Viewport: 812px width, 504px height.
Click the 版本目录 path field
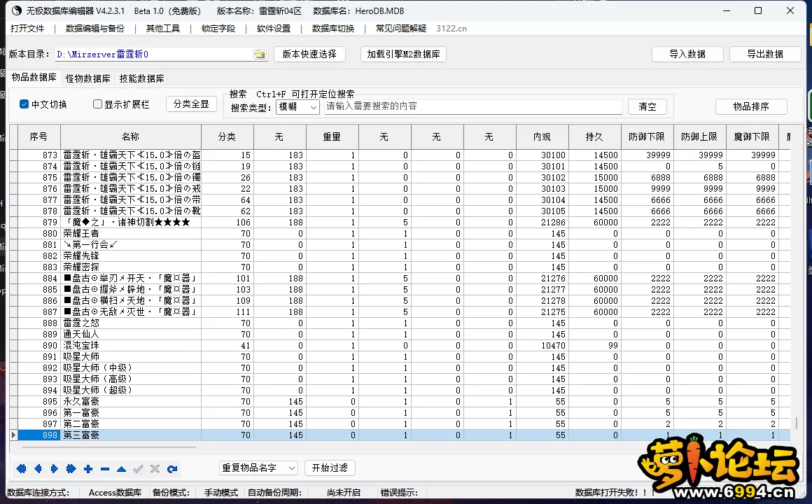(x=154, y=55)
